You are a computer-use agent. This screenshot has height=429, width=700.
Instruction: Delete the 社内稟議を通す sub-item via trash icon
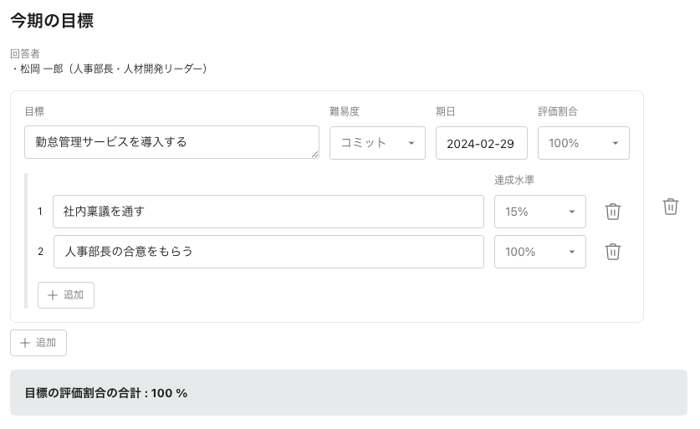tap(613, 212)
